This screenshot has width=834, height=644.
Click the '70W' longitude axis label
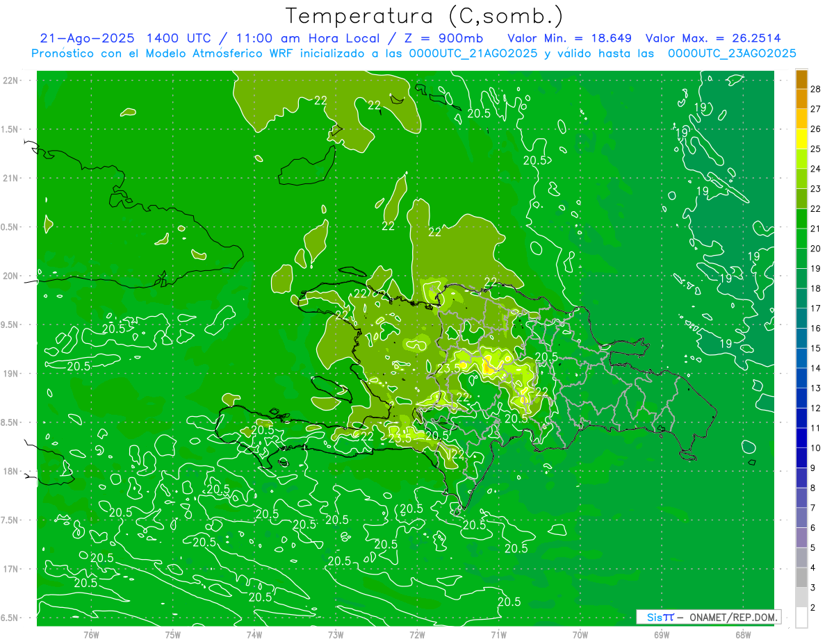pos(580,634)
